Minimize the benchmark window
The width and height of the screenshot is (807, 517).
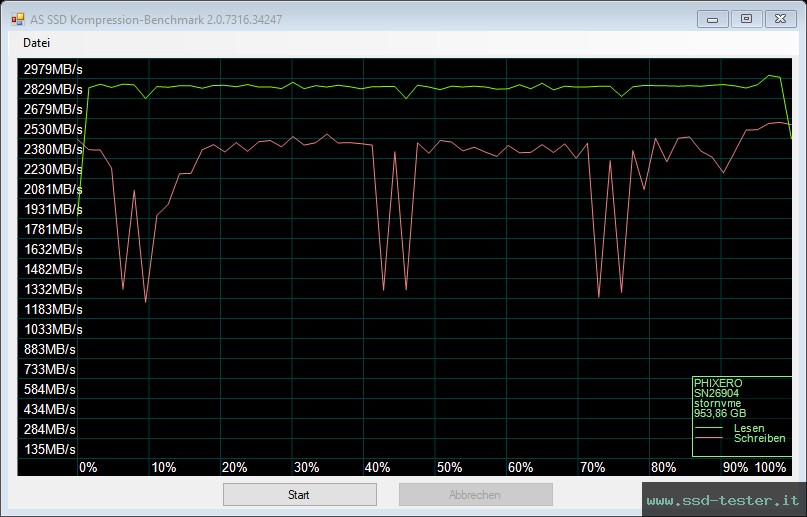[x=712, y=20]
